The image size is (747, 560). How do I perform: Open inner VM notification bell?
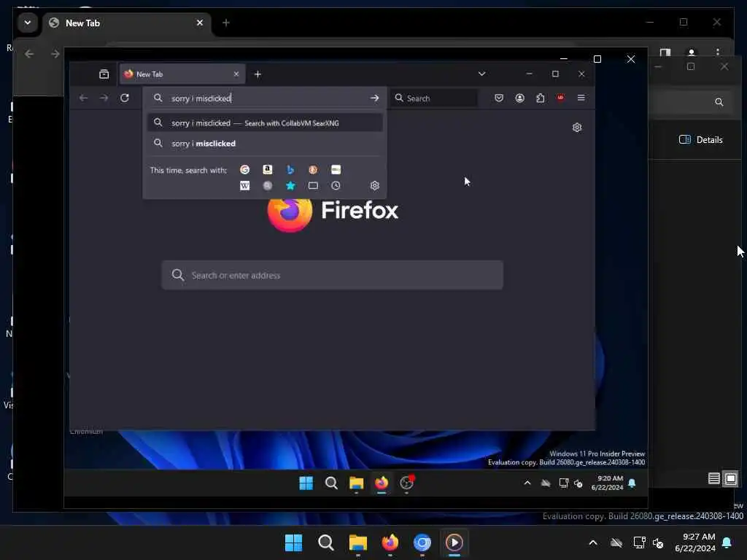[x=632, y=483]
